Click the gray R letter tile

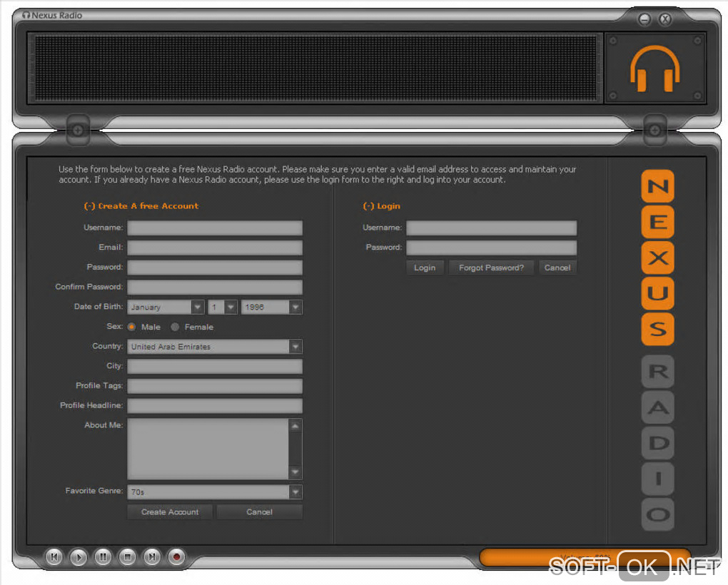tap(658, 371)
